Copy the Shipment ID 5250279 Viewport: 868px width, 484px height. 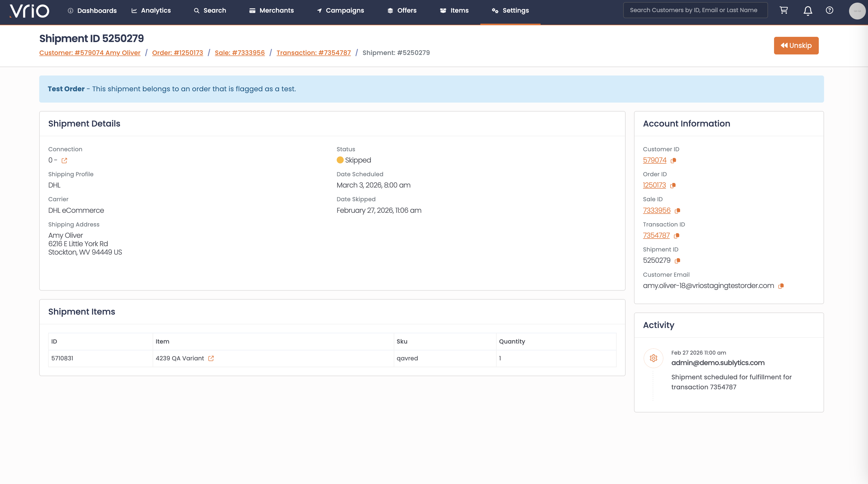pos(677,261)
